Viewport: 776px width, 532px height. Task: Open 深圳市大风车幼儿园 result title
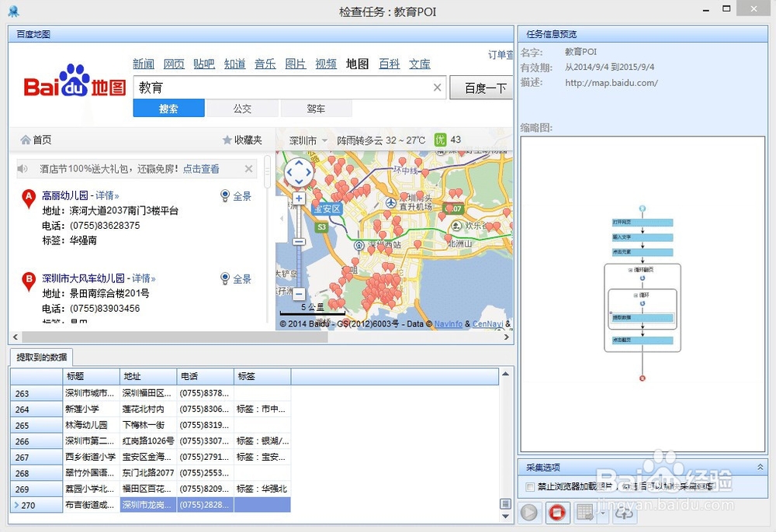83,278
